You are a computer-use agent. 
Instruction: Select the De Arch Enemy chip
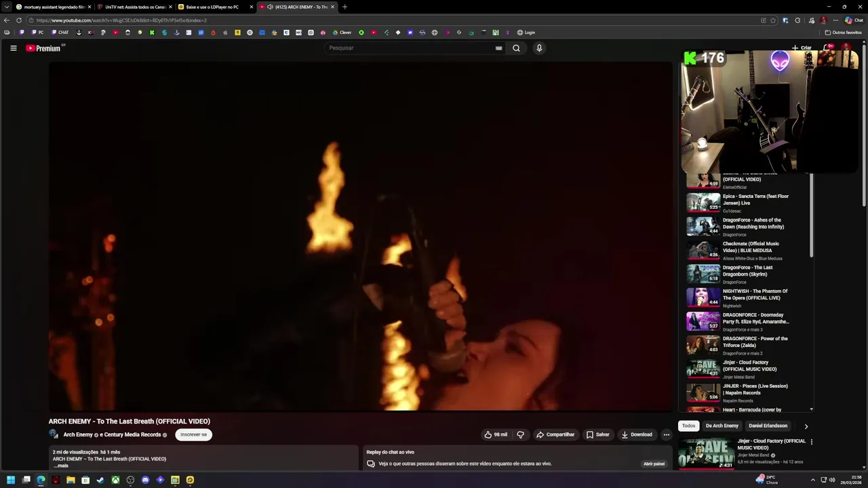(722, 426)
